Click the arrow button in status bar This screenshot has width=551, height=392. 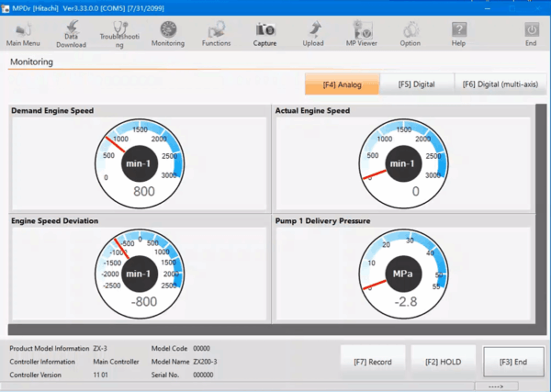coord(509,386)
